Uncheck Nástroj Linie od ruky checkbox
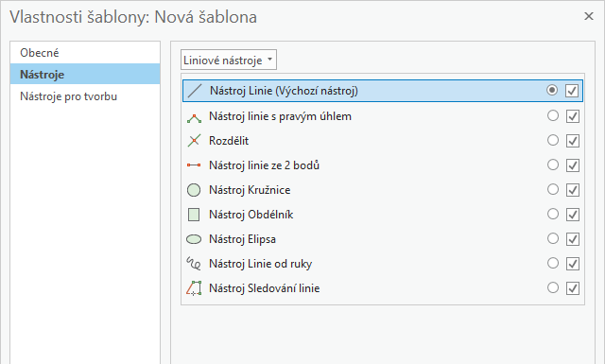Viewport: 605px width, 364px height. coord(573,264)
